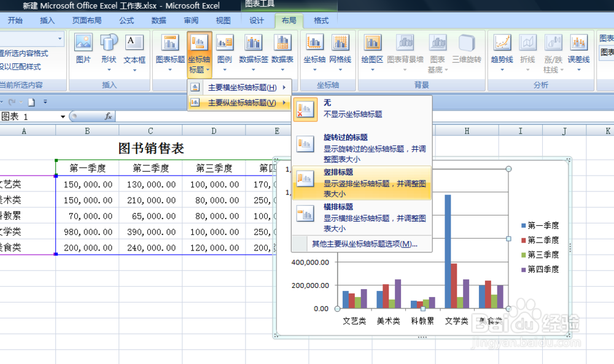Screen dimensions: 614x364
Task: Open 其他主要纵坐标轴标题选项 dialog entry
Action: (364, 244)
